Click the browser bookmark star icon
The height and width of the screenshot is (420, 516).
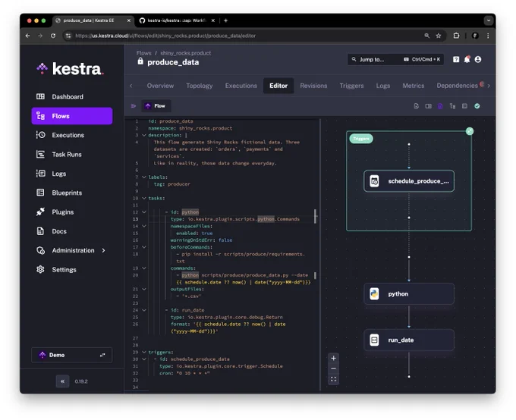439,36
